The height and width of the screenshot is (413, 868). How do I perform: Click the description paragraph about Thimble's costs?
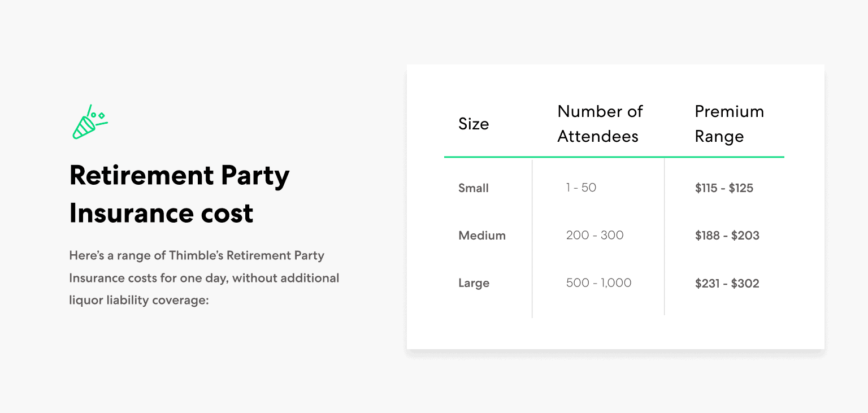[x=204, y=277]
